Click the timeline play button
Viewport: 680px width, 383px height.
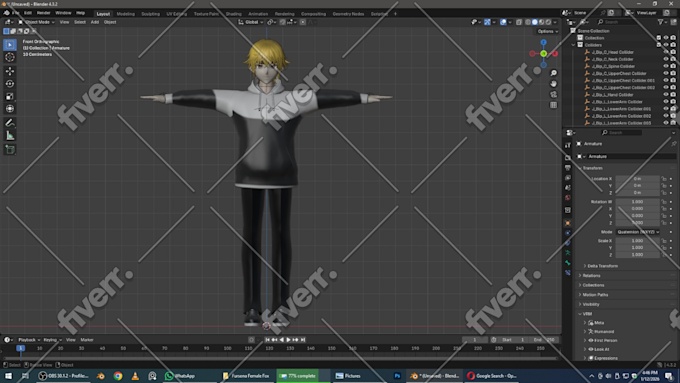pos(288,340)
